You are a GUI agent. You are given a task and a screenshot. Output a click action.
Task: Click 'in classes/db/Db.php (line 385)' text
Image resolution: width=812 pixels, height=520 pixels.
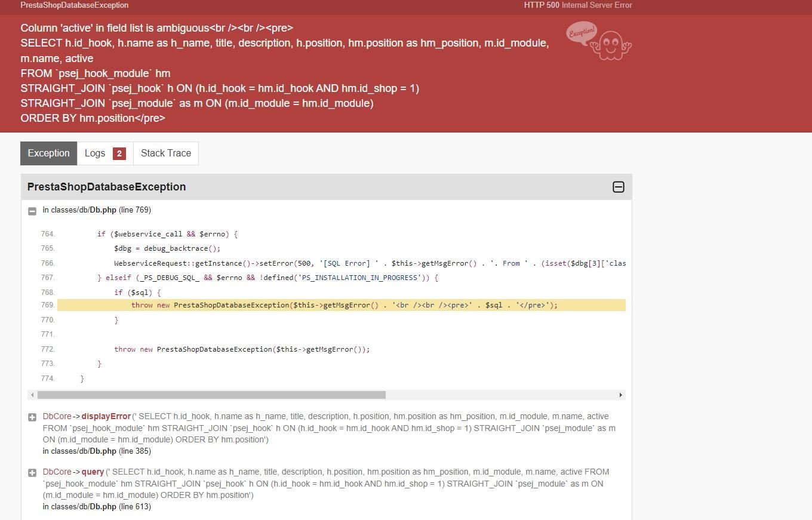97,451
